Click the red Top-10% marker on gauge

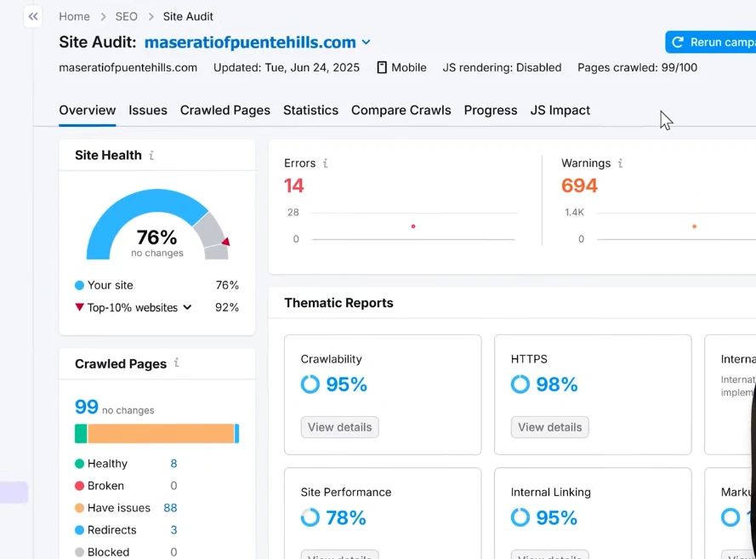coord(225,242)
